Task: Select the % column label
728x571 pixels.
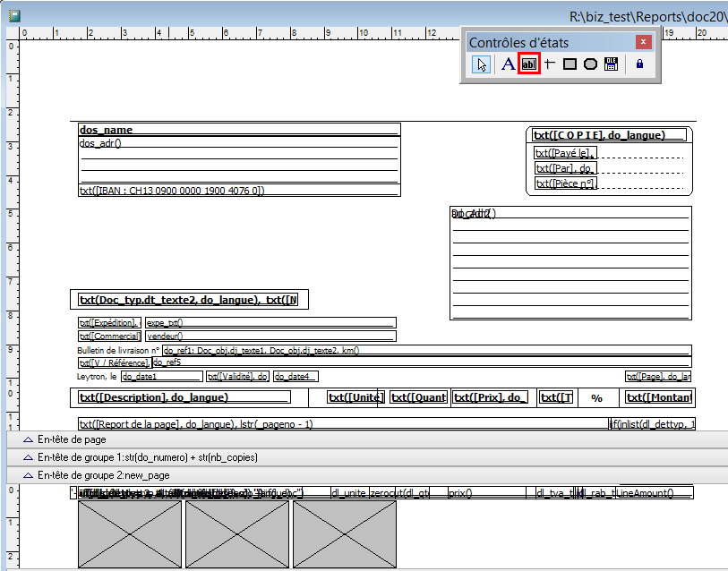Action: (596, 398)
